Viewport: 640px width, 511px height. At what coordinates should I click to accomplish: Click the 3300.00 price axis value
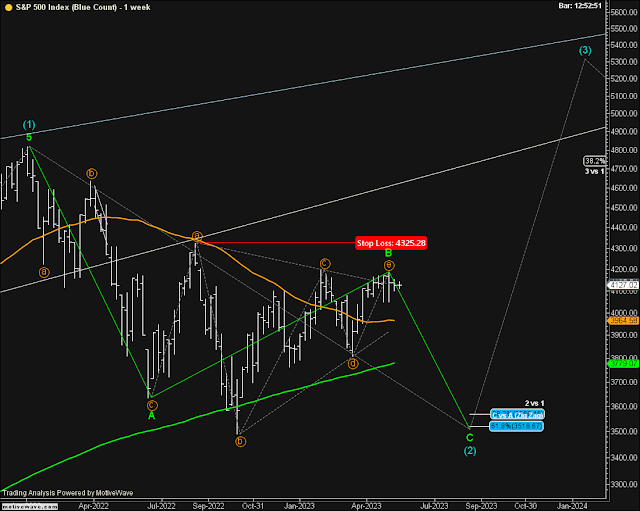point(624,484)
